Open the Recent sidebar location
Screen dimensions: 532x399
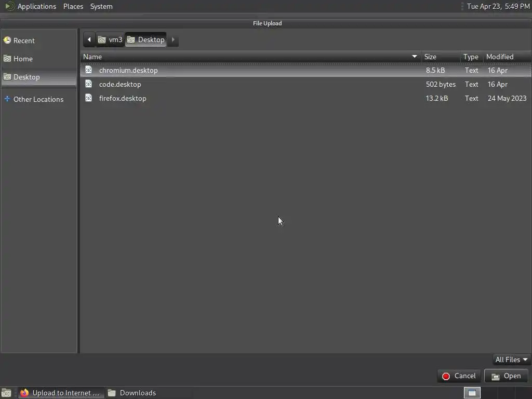(38, 41)
